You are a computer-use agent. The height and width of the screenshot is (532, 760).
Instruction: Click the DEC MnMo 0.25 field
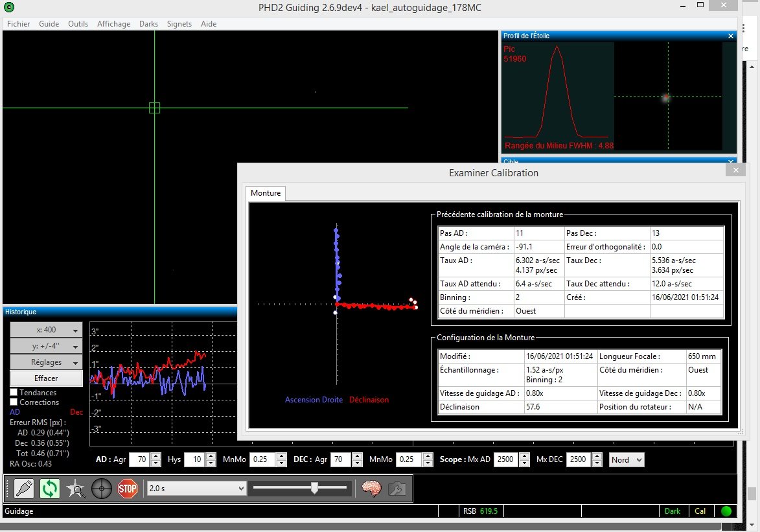tap(409, 459)
